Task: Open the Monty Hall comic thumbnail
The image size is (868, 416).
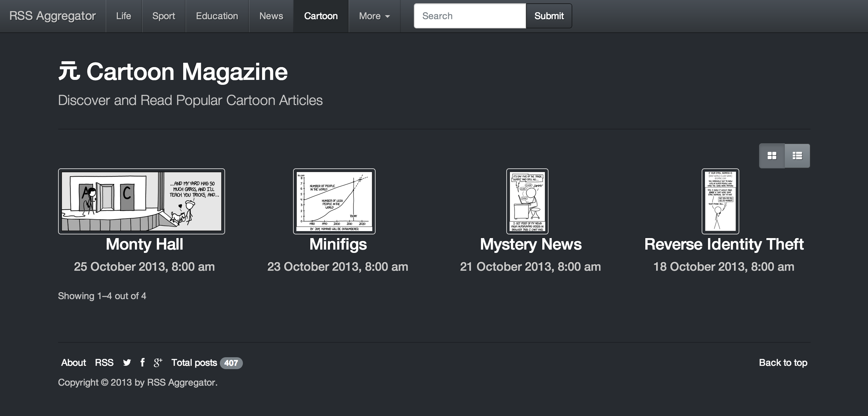Action: [x=141, y=201]
